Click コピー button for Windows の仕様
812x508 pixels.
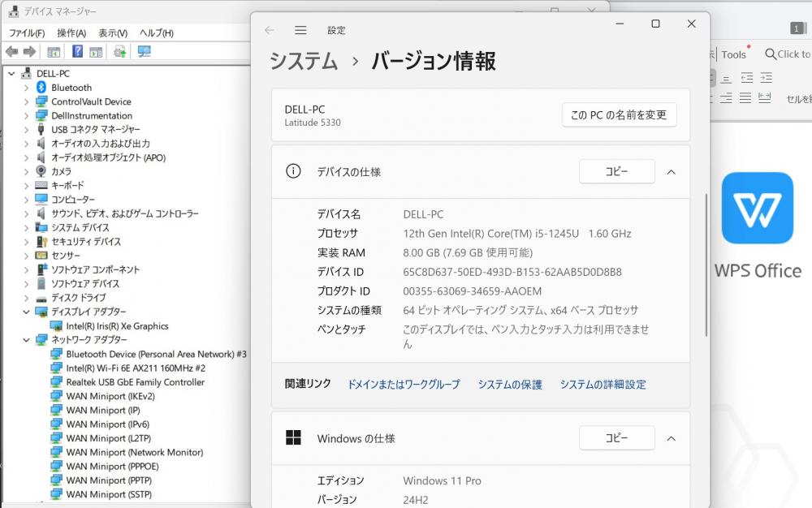(x=617, y=437)
